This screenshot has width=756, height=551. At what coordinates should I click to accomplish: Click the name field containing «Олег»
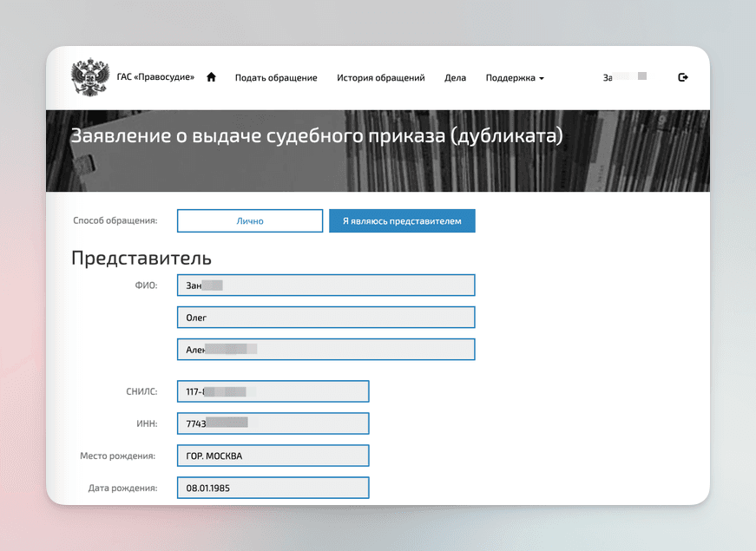point(325,317)
